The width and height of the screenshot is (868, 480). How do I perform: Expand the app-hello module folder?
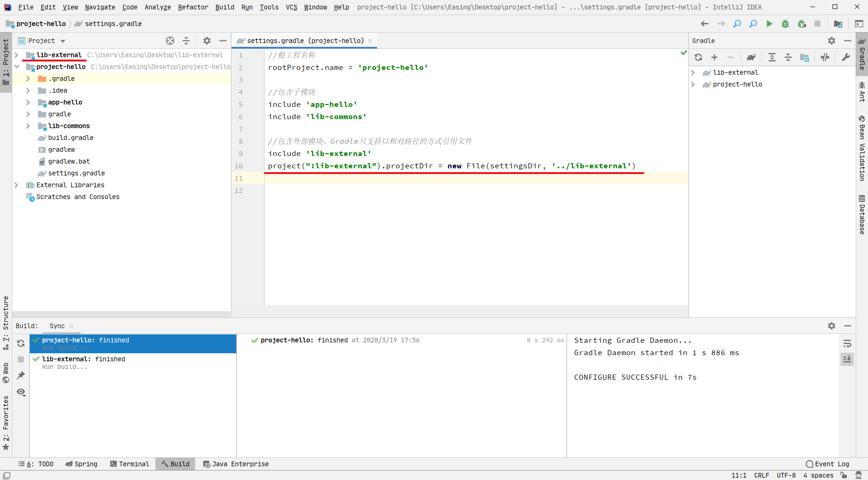(28, 102)
